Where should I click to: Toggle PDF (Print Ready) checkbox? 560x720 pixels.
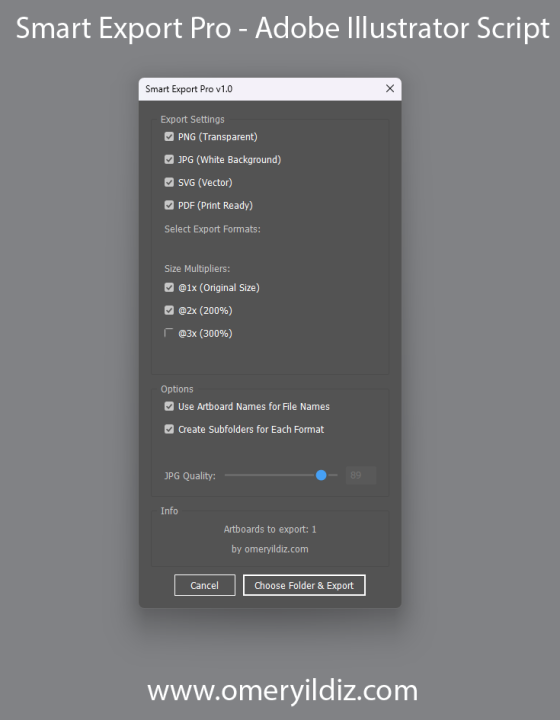(x=169, y=205)
